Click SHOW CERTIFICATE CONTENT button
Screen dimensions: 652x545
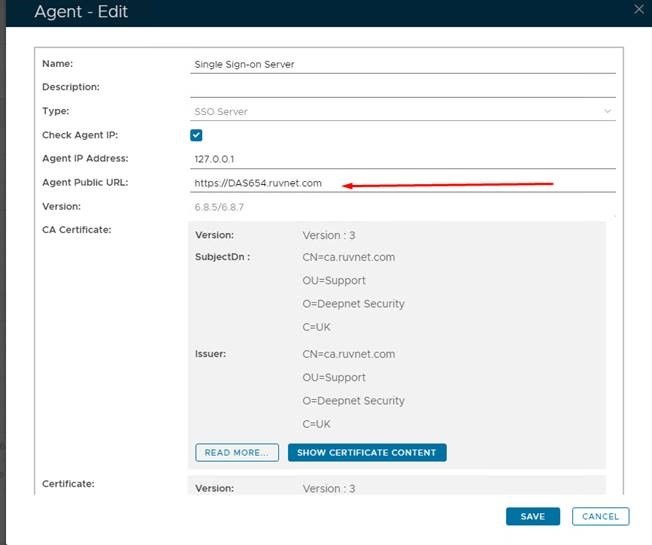pyautogui.click(x=367, y=452)
